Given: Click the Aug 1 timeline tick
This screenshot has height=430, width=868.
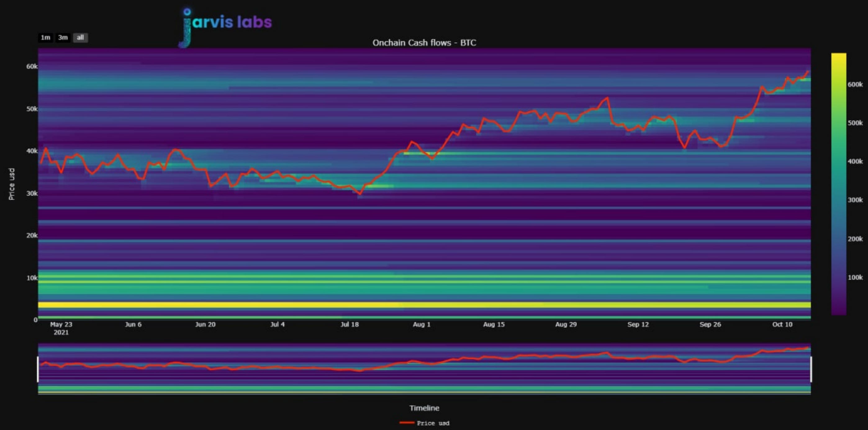Looking at the screenshot, I should 422,324.
